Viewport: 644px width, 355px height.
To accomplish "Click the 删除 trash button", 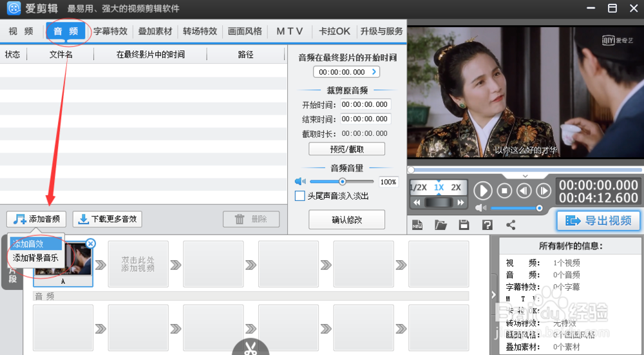I will click(251, 219).
